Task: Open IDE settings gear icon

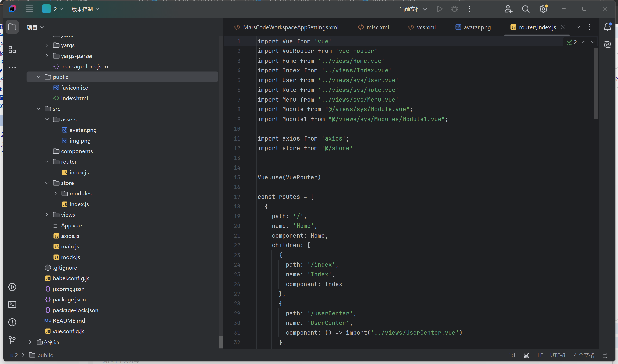Action: click(x=543, y=9)
